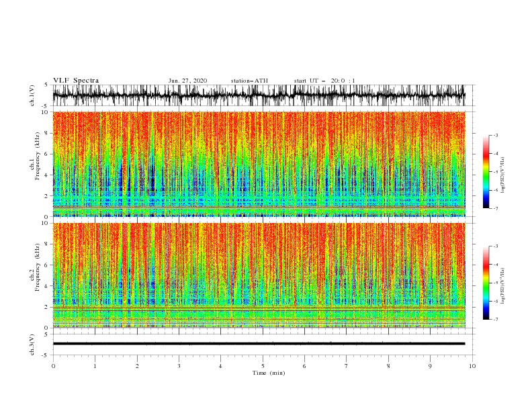Click the "-3" tick on lower color bar
Screen dimensions: 532x411
coord(496,246)
